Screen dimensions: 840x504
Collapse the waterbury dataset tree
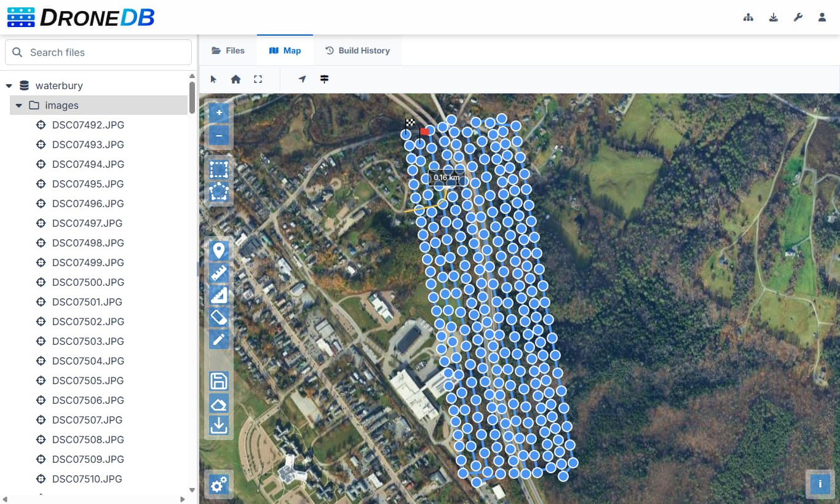point(9,86)
